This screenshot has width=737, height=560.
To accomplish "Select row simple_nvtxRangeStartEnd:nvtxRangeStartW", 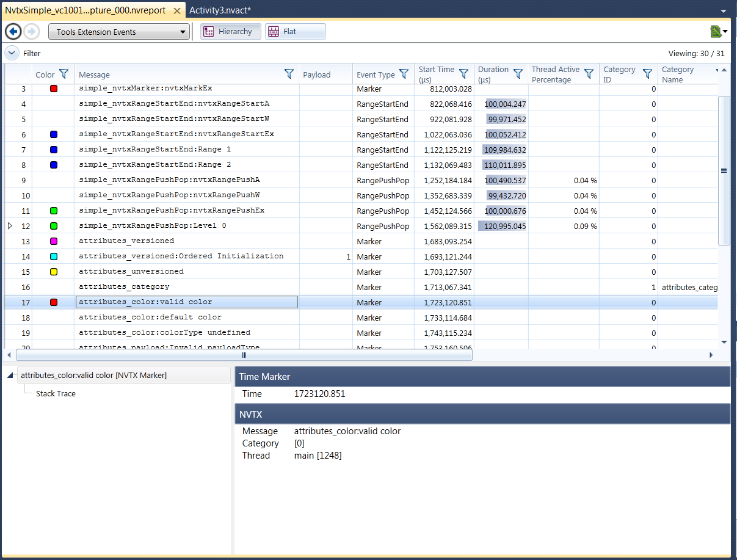I will (361, 119).
